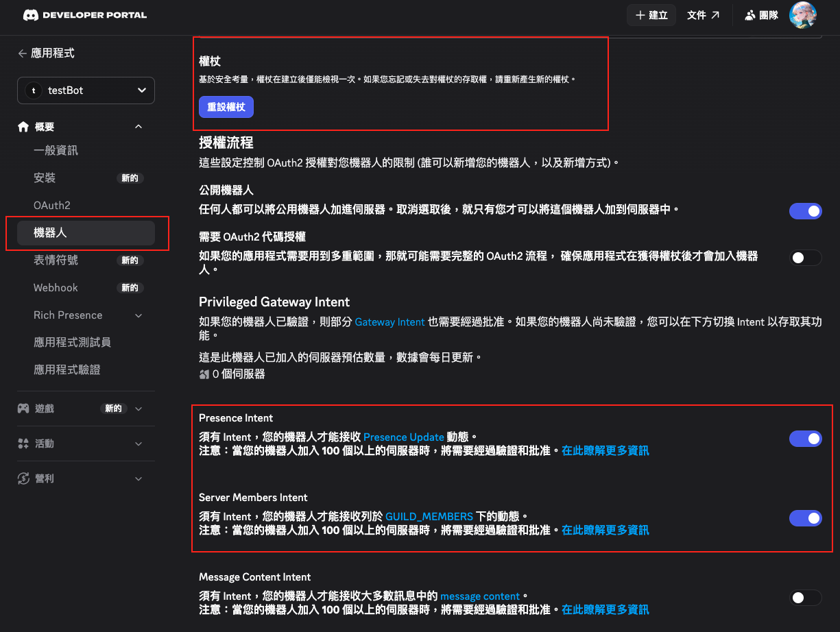Click 在此瞭解更多資訊 under Message Content Intent
Viewport: 840px width, 632px height.
[605, 609]
